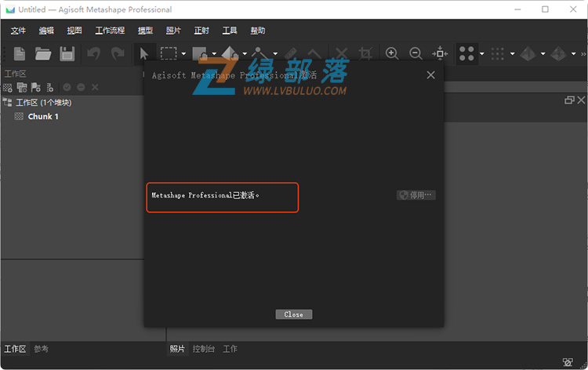Viewport: 588px width, 370px height.
Task: Show the tiled model view
Action: [x=558, y=53]
